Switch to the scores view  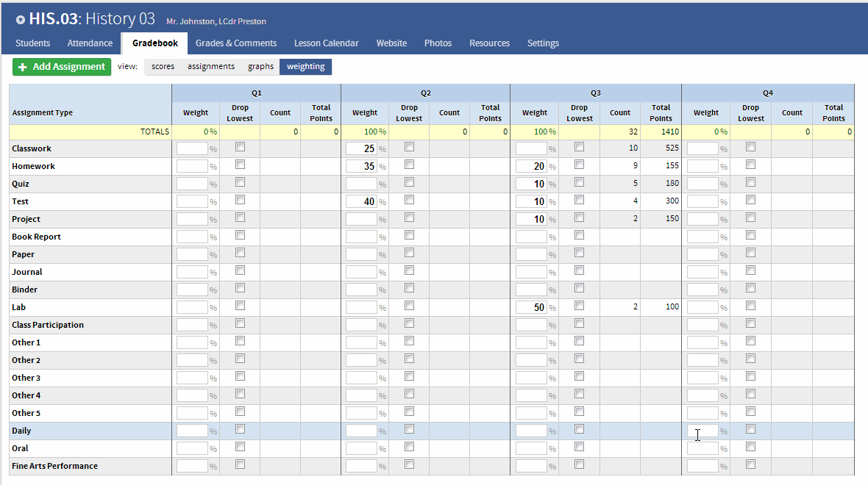coord(163,66)
